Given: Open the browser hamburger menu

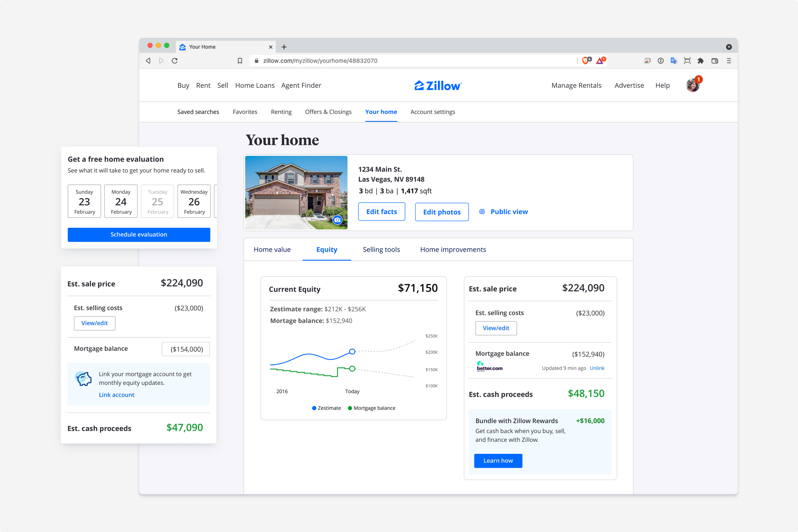Looking at the screenshot, I should coord(729,61).
